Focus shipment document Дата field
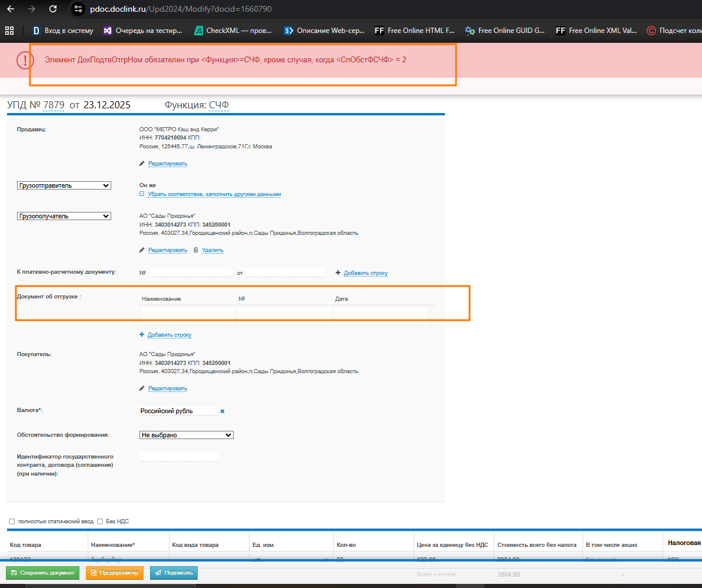The height and width of the screenshot is (588, 702). click(381, 314)
